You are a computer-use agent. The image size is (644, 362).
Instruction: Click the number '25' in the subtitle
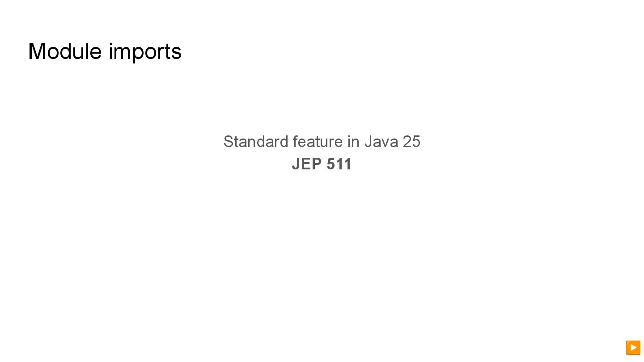click(411, 142)
